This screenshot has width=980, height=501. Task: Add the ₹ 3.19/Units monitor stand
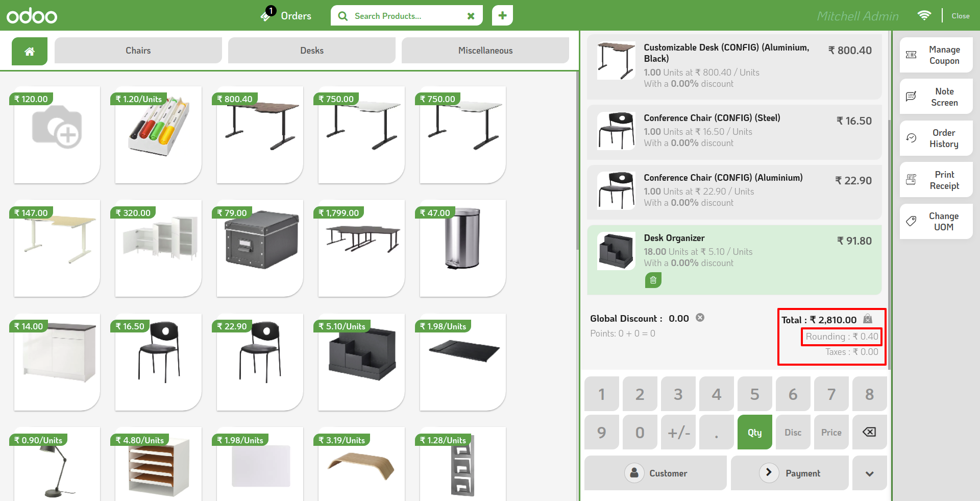361,465
